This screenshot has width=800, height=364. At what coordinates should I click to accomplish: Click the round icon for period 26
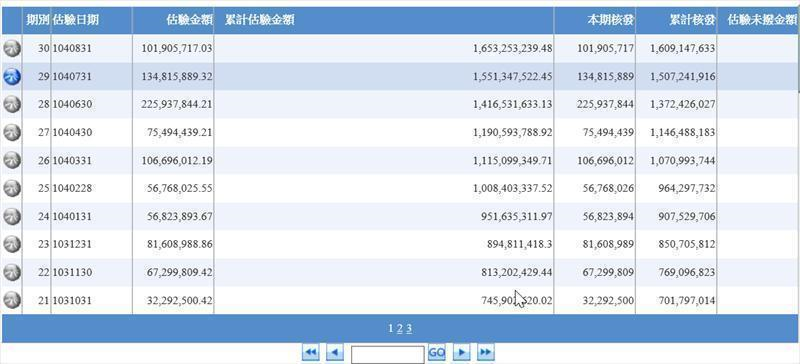[x=12, y=161]
